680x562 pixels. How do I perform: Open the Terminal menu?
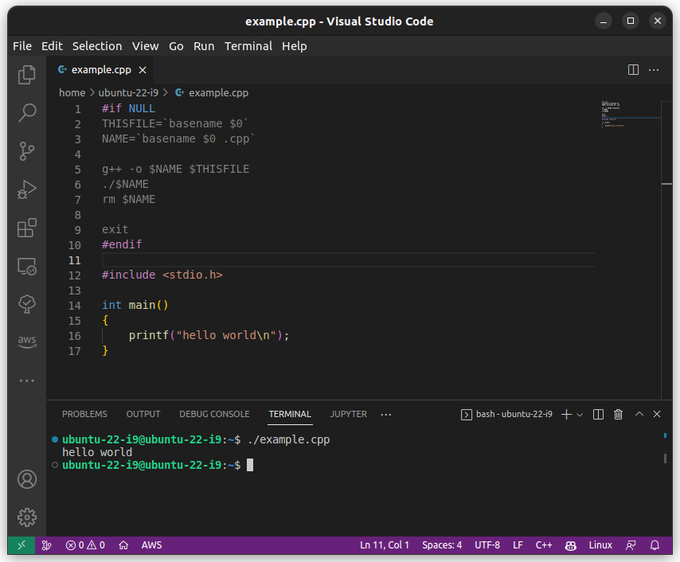(248, 46)
